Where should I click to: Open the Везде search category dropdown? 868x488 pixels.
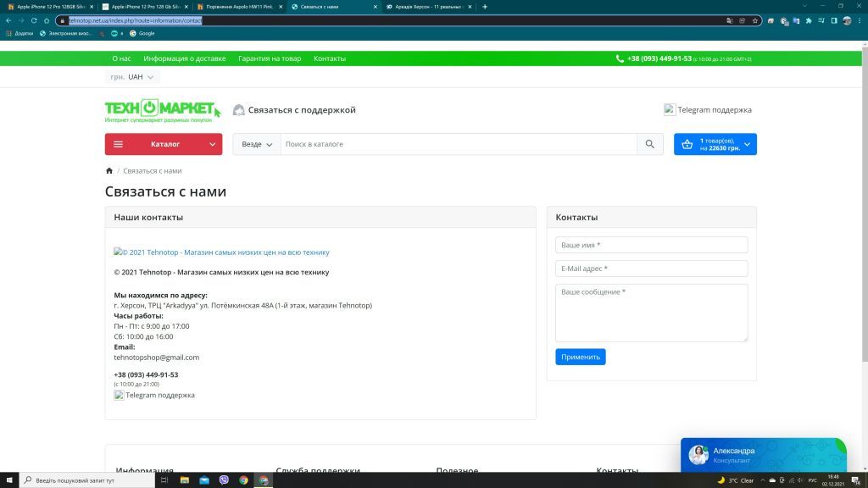[x=257, y=144]
